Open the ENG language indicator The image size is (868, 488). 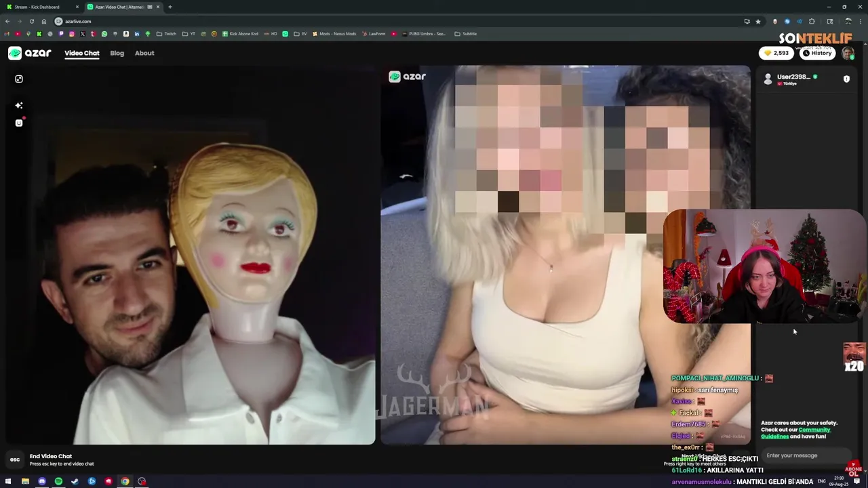click(x=822, y=481)
